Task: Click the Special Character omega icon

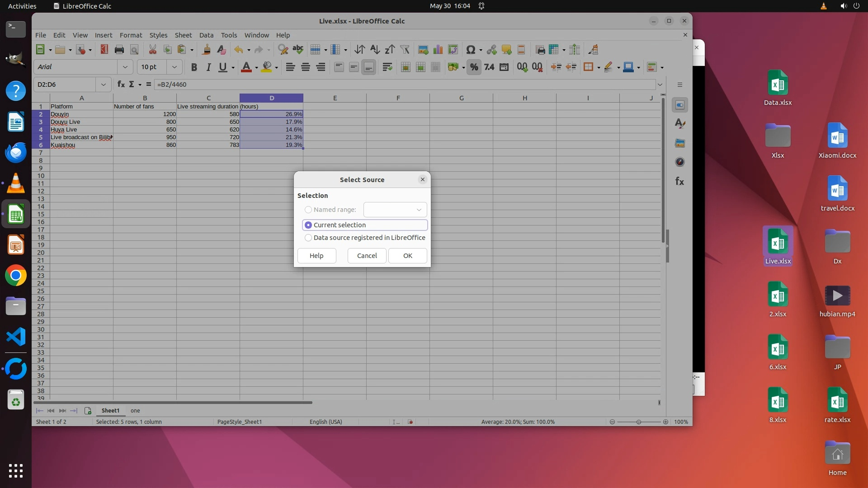Action: coord(470,50)
